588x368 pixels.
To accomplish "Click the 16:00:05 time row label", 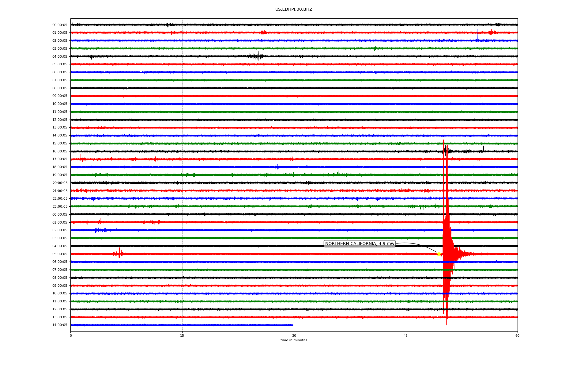I will [60, 151].
